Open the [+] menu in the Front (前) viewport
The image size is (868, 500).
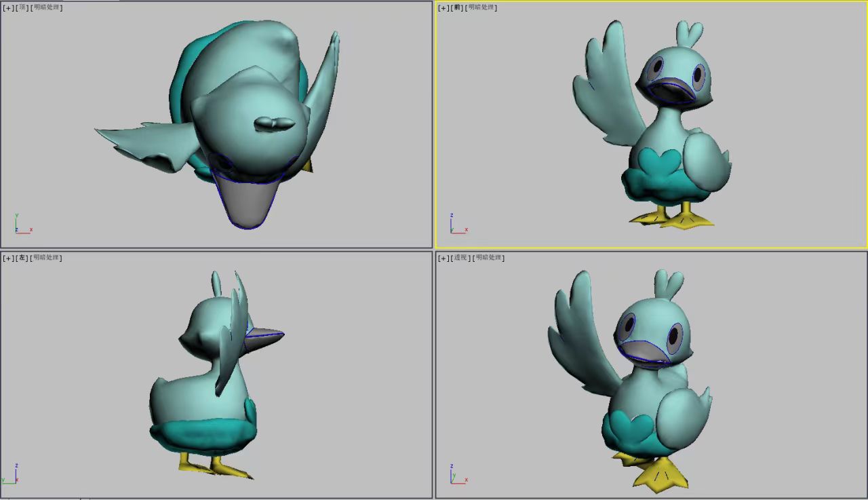tap(443, 7)
